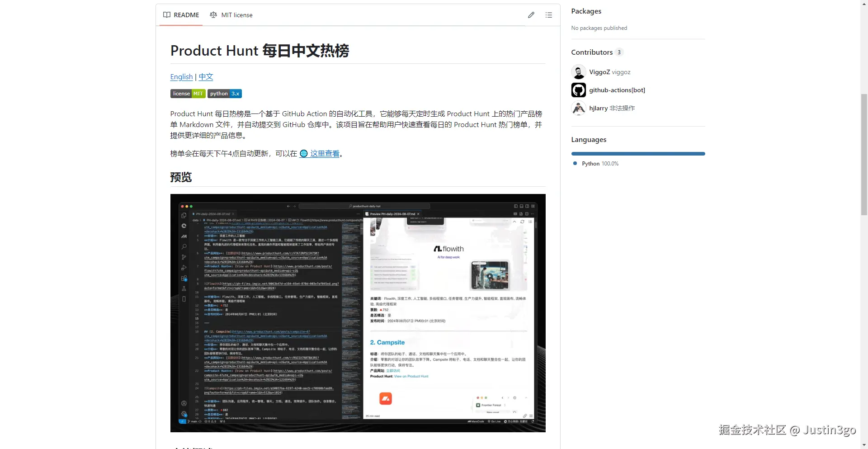
Task: Open hjlarry 非法操作 profile link
Action: (x=612, y=108)
